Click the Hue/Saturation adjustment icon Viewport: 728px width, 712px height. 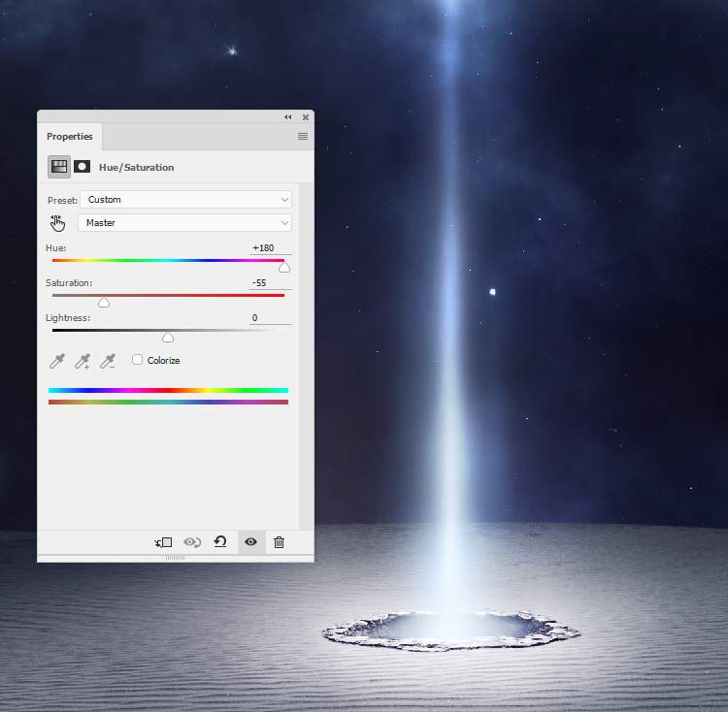(59, 167)
